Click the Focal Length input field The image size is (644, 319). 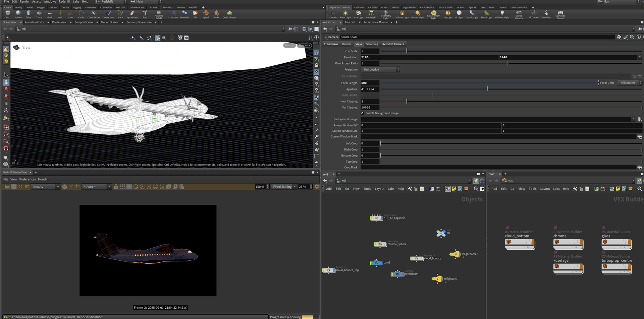(x=370, y=83)
